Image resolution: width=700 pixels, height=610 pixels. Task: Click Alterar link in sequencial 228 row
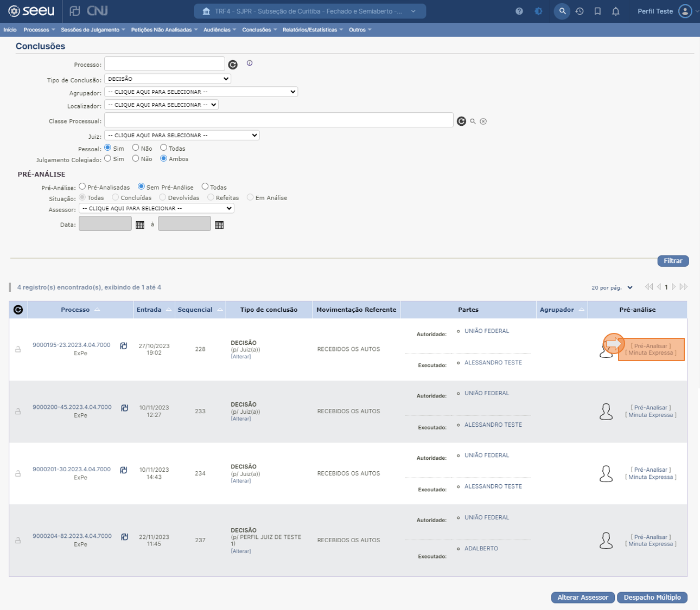point(241,357)
